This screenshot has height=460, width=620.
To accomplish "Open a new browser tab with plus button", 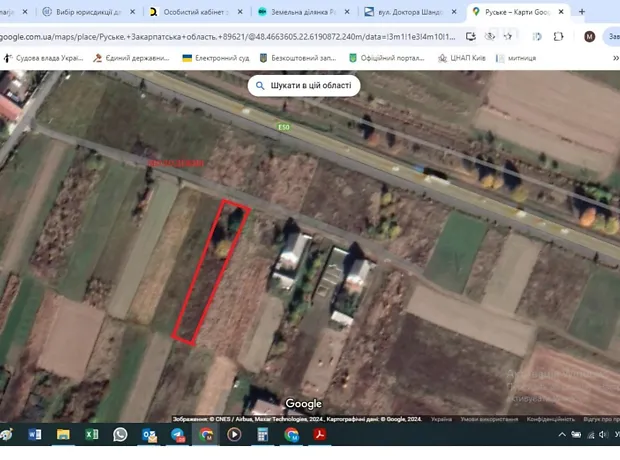I will (x=582, y=12).
